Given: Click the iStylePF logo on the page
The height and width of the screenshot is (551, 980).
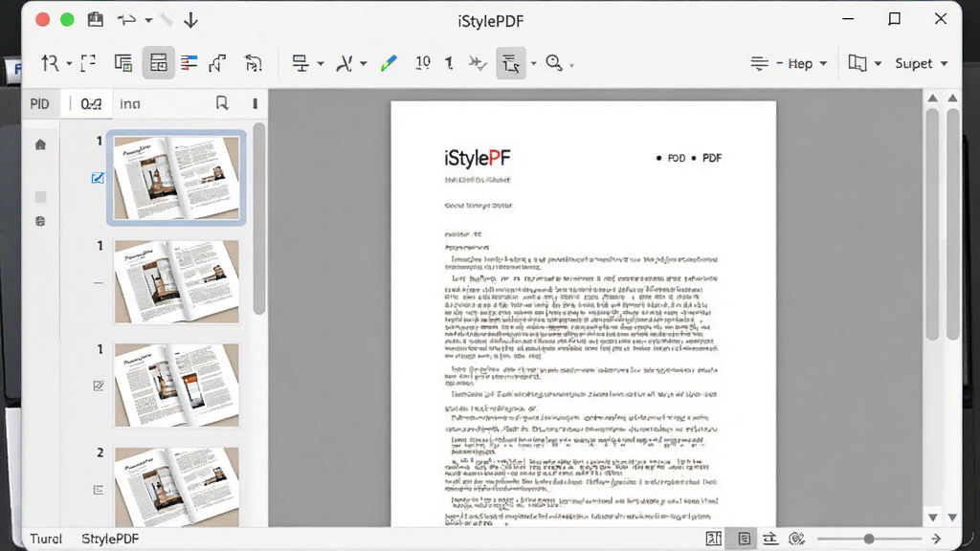Looking at the screenshot, I should 477,158.
